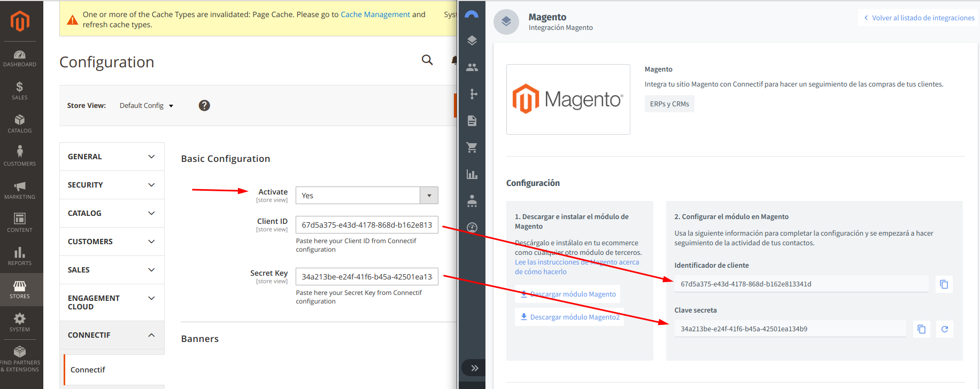
Task: Click the Magento logo in admin sidebar
Action: pos(20,21)
